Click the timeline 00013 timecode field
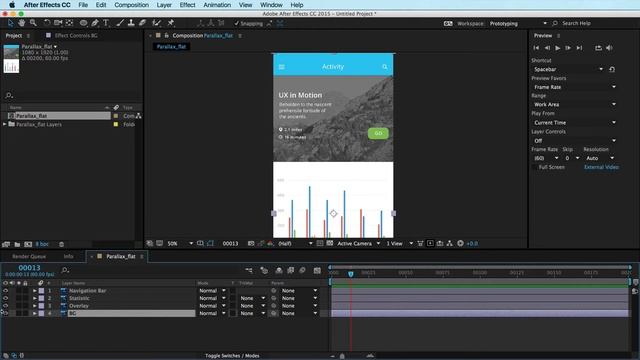Viewport: 640px width, 360px height. [x=29, y=268]
